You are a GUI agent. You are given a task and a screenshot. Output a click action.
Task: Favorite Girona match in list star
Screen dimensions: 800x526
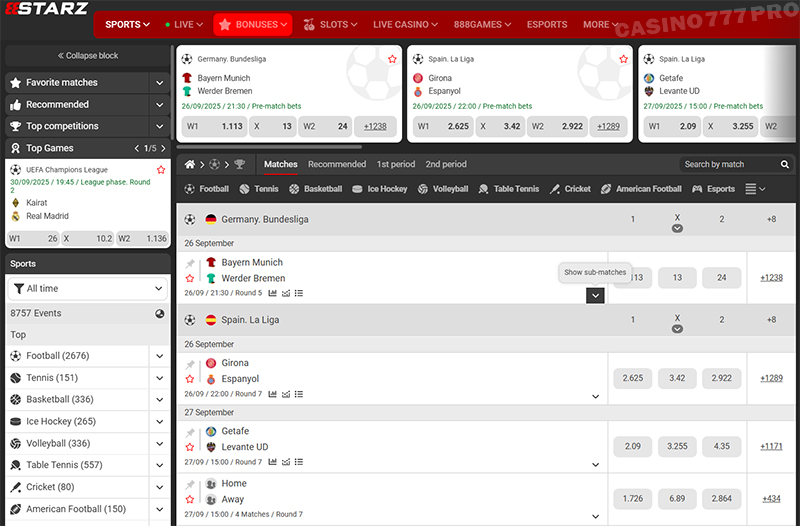point(190,379)
